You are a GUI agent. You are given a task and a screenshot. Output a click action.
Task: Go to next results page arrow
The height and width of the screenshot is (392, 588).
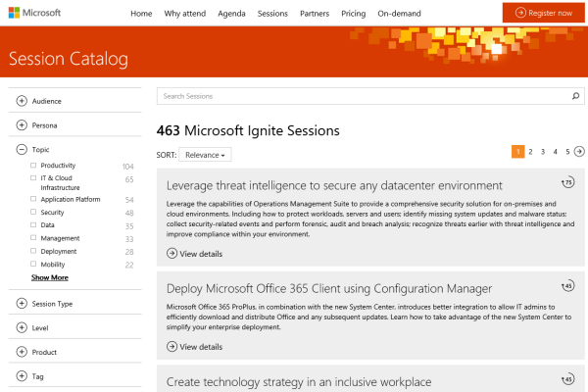coord(579,151)
